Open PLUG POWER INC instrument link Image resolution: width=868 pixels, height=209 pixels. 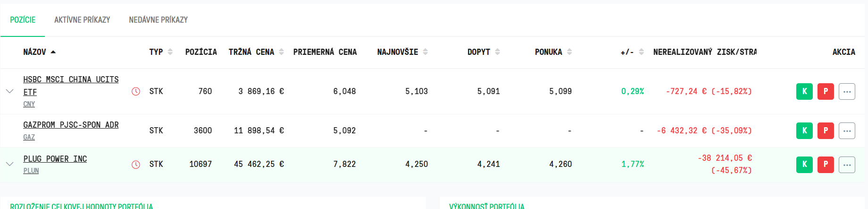point(55,159)
